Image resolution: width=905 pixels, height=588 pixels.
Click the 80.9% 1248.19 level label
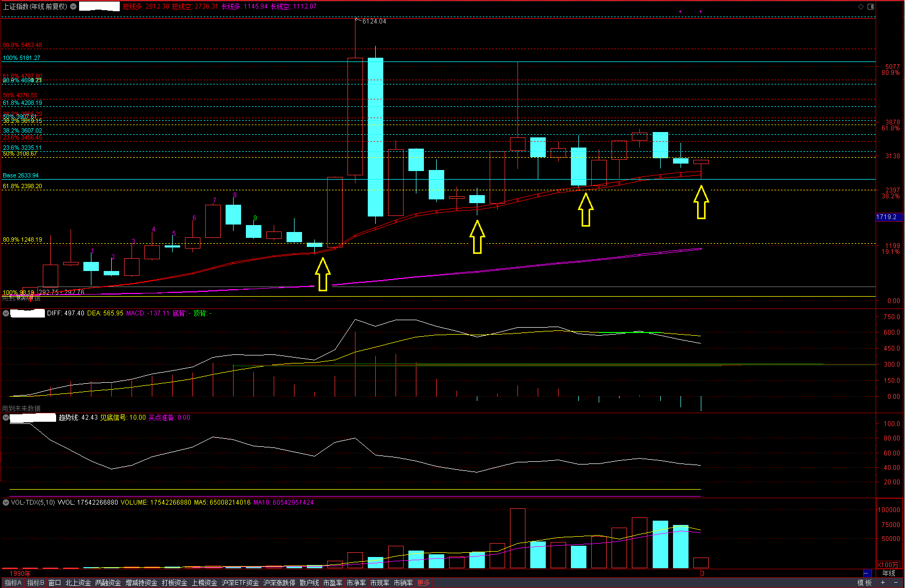(x=22, y=239)
